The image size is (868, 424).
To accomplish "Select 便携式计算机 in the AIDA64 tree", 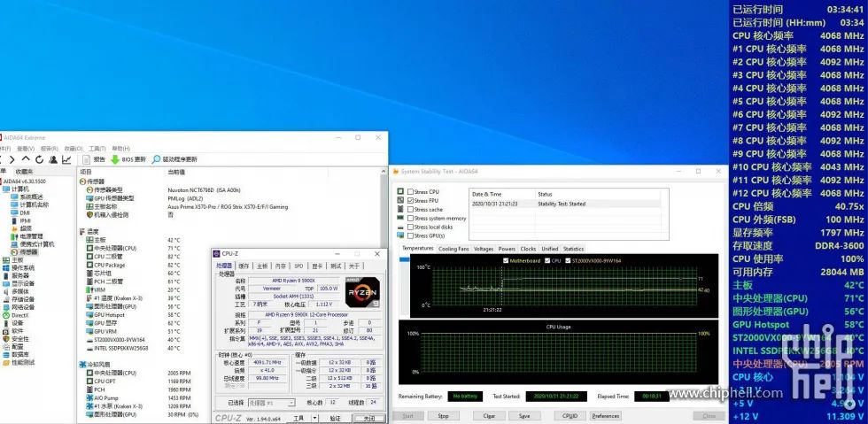I will point(33,244).
